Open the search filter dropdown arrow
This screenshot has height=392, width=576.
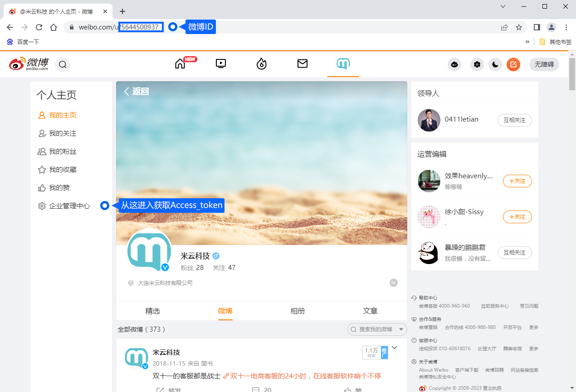401,329
